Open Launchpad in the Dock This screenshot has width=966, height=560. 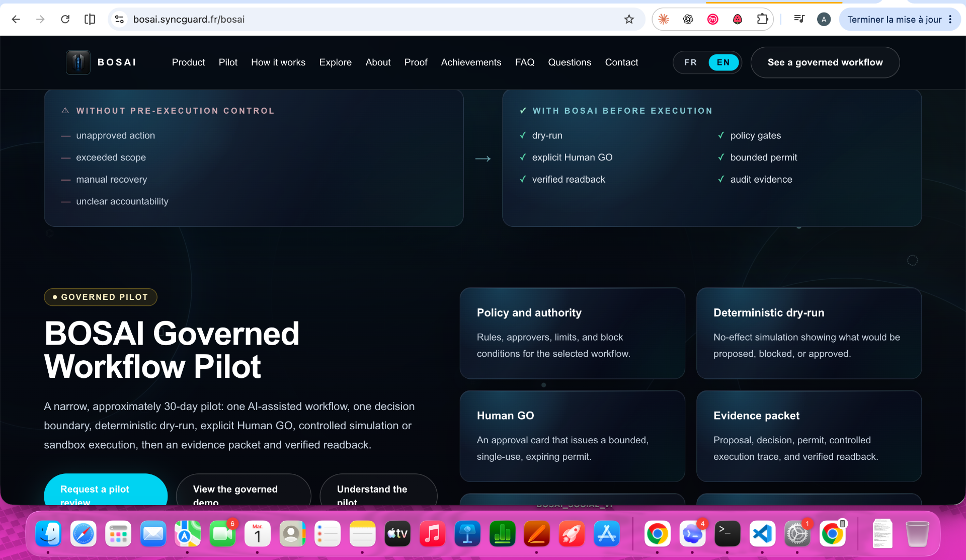pos(118,533)
